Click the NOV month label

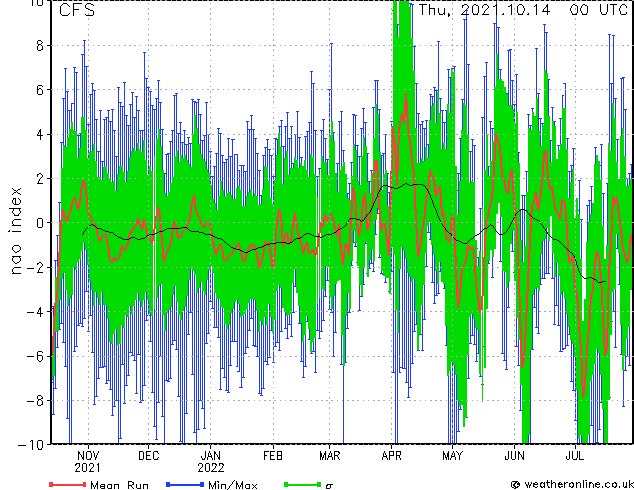pos(88,456)
